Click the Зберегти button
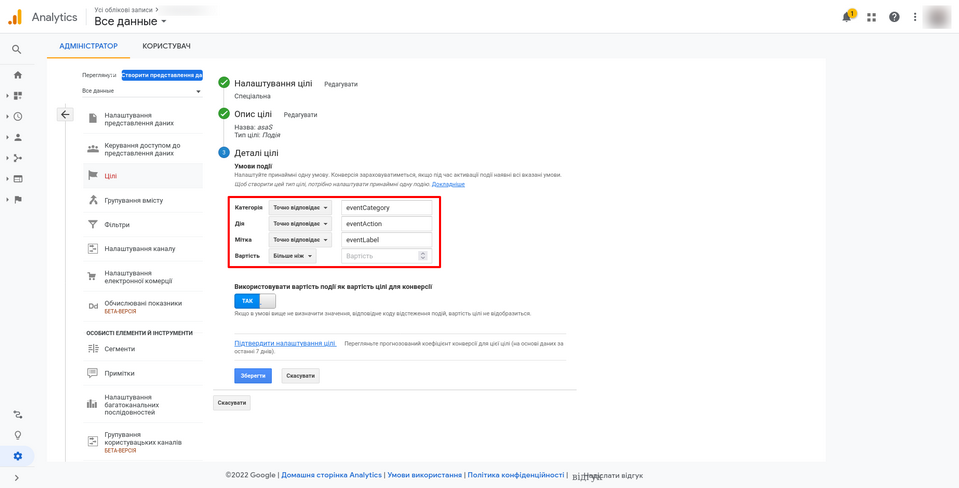Screen dimensions: 959x488 [253, 376]
